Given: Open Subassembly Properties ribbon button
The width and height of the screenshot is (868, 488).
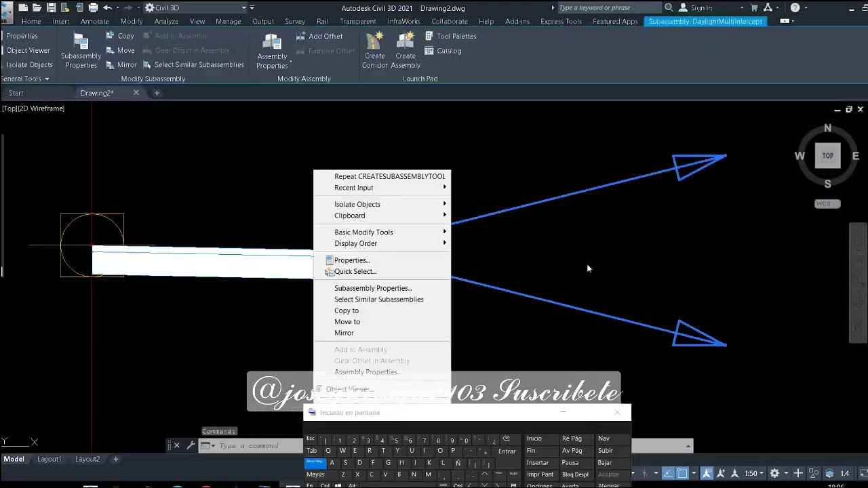Looking at the screenshot, I should pos(81,51).
